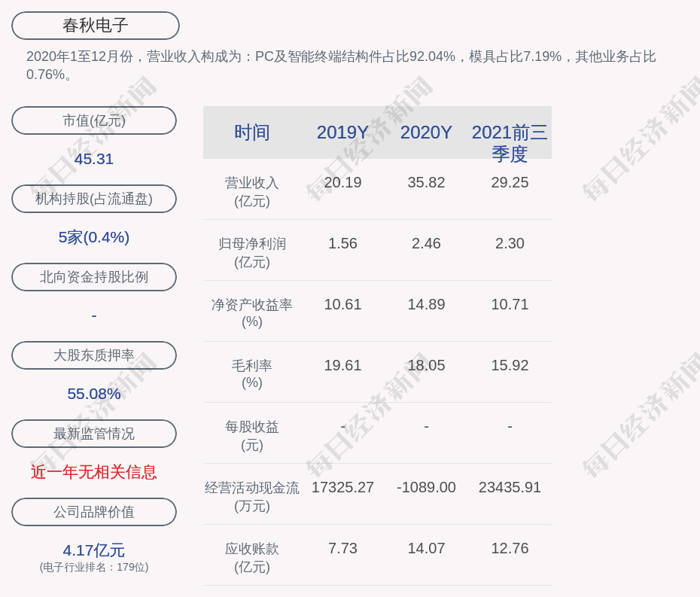Image resolution: width=700 pixels, height=597 pixels.
Task: Click the 营业收入(亿元) row label
Action: 252,191
